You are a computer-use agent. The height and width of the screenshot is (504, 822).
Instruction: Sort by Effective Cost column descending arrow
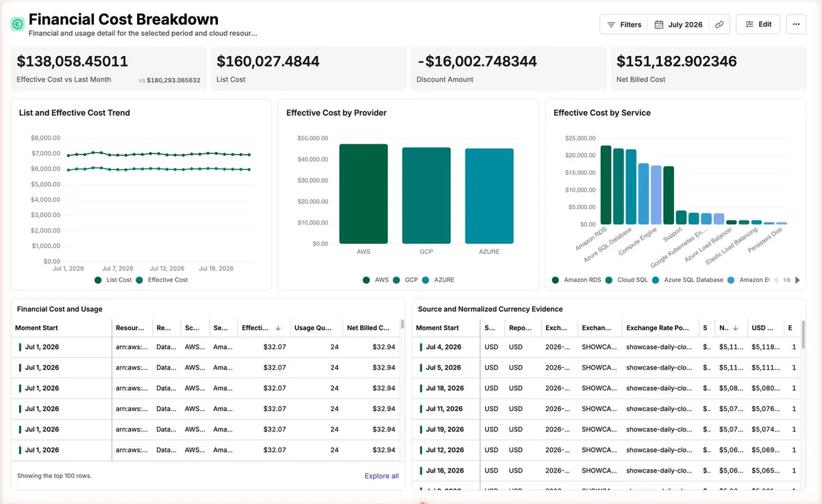coord(278,328)
